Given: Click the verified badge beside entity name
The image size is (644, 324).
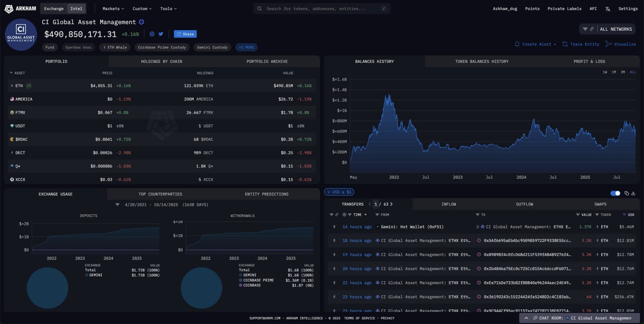Looking at the screenshot, I should (141, 22).
